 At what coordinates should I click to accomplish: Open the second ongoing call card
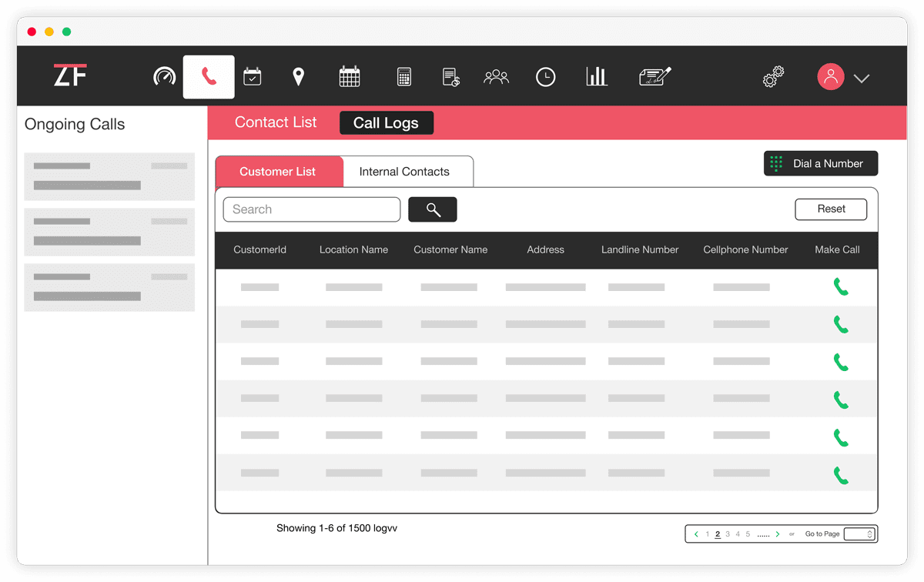coord(109,232)
